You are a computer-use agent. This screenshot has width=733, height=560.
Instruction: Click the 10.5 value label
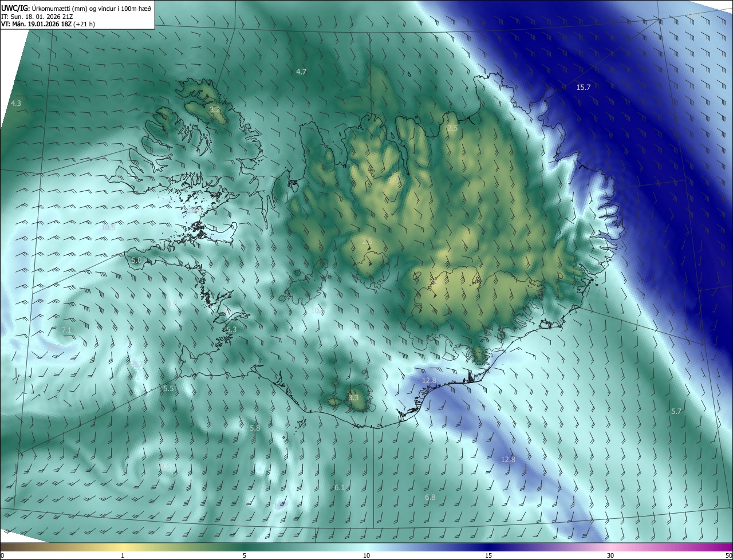(108, 227)
